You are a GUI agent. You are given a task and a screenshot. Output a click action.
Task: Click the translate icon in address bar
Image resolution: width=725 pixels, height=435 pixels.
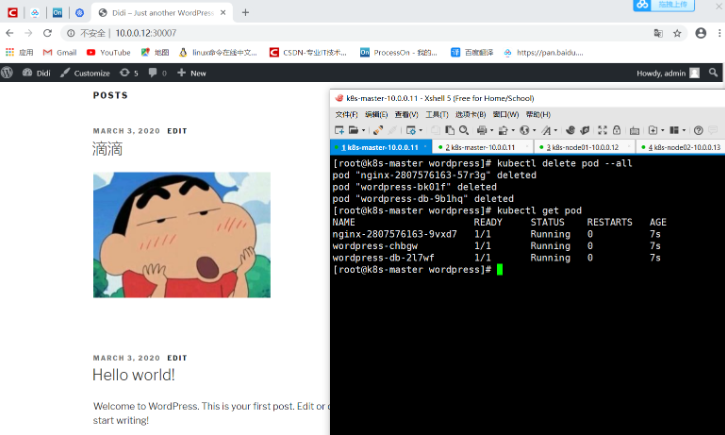[x=658, y=33]
